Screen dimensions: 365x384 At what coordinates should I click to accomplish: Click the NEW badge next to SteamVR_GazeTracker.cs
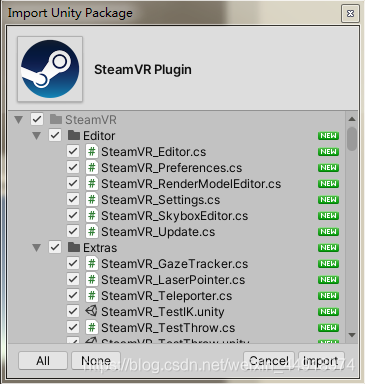[328, 264]
